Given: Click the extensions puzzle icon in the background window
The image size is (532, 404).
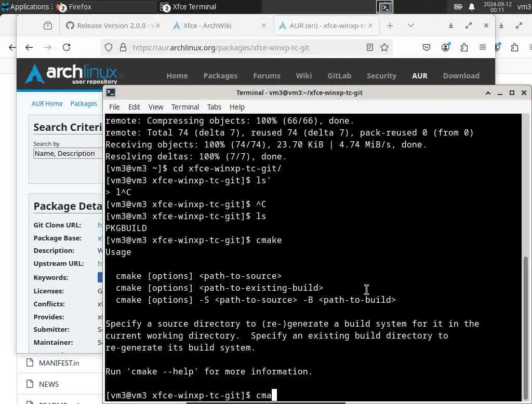Looking at the screenshot, I should [x=514, y=47].
